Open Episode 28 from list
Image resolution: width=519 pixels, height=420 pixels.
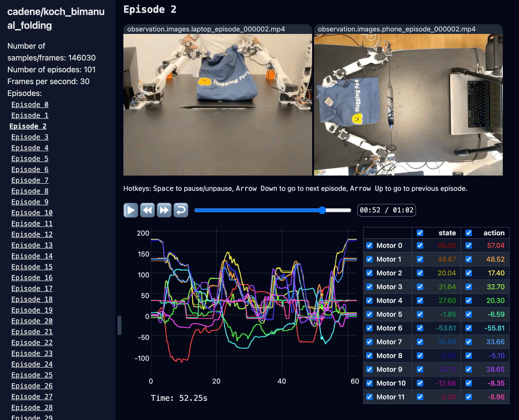coord(32,407)
